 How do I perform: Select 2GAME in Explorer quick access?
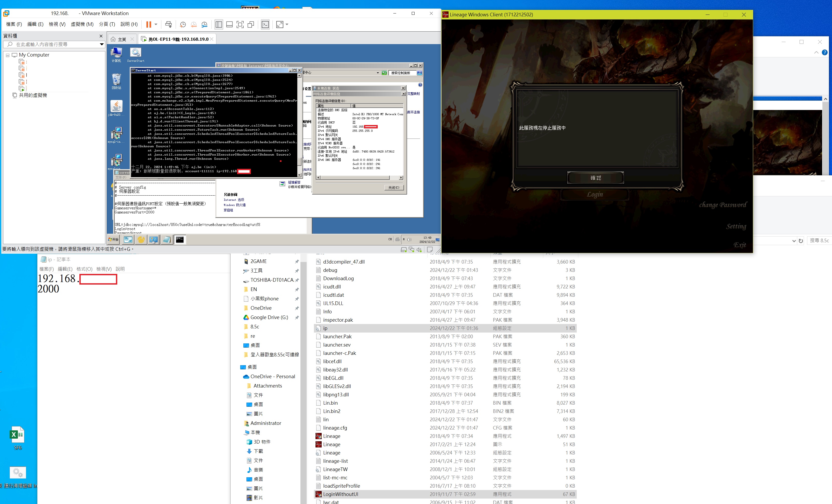(x=258, y=261)
